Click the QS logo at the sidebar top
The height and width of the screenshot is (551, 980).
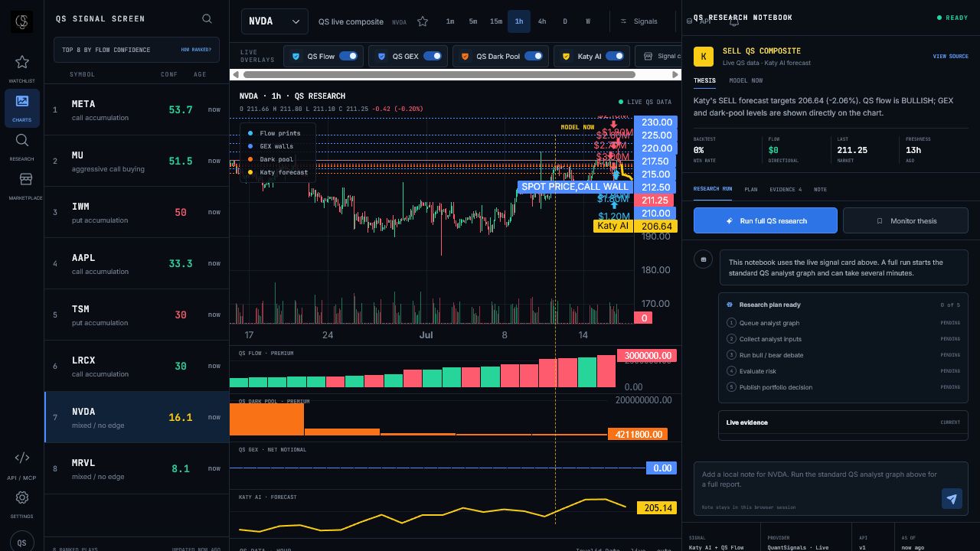point(21,21)
